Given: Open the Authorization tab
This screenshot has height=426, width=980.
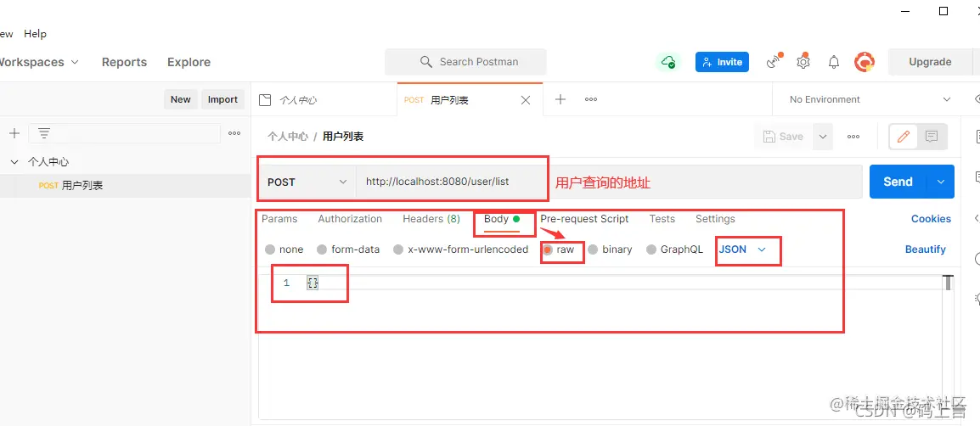Looking at the screenshot, I should click(x=350, y=219).
